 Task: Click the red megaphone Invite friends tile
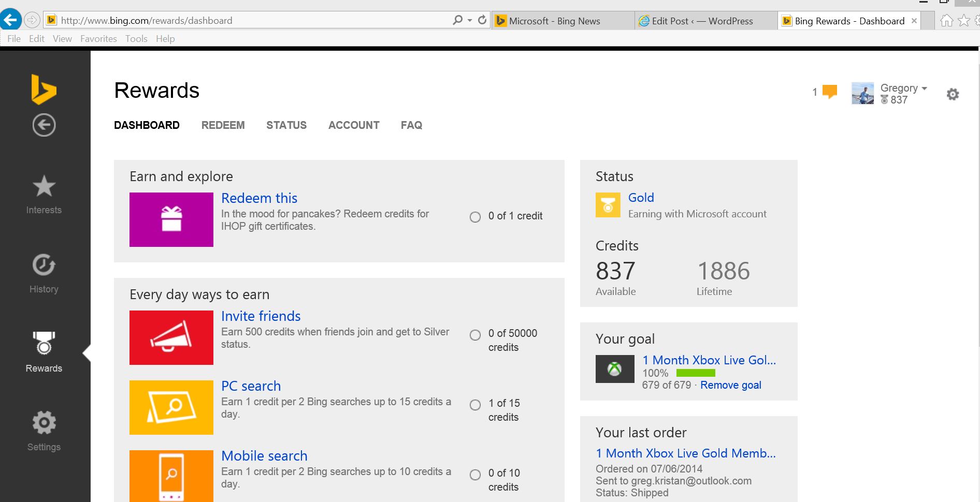[x=171, y=337]
